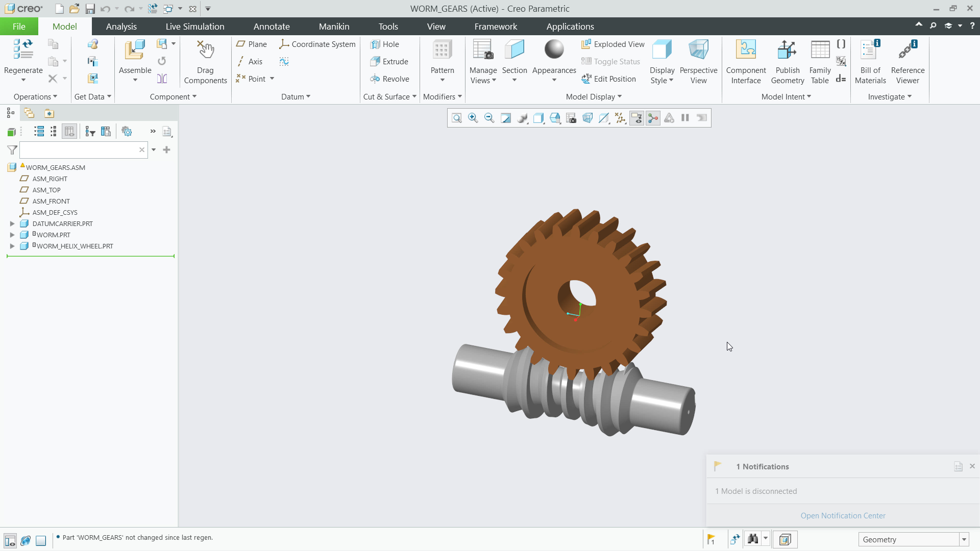Open model tree settings gear
The image size is (980, 551).
[x=127, y=132]
